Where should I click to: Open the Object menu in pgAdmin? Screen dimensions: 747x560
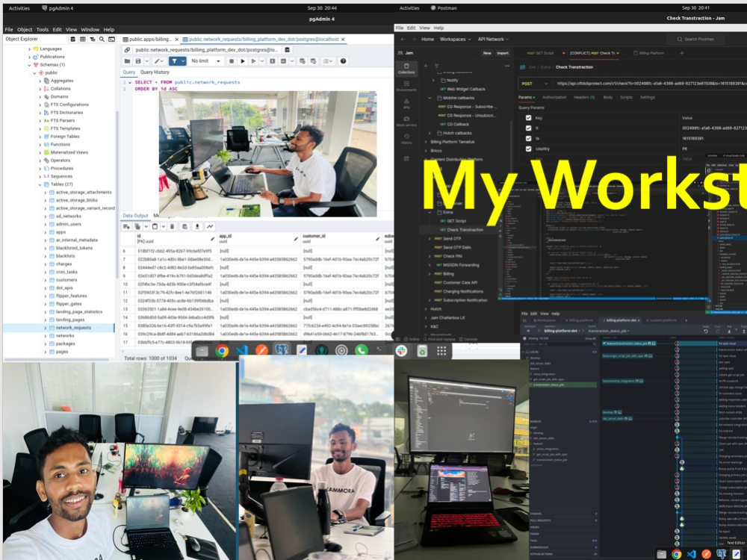point(25,30)
